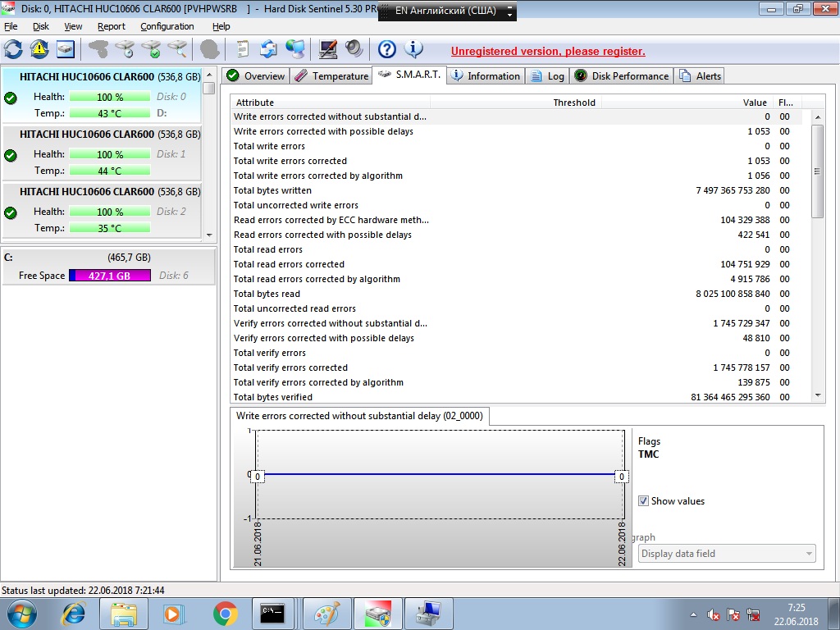Viewport: 840px width, 630px height.
Task: Click the disk with green checkmark icon
Action: click(x=151, y=50)
